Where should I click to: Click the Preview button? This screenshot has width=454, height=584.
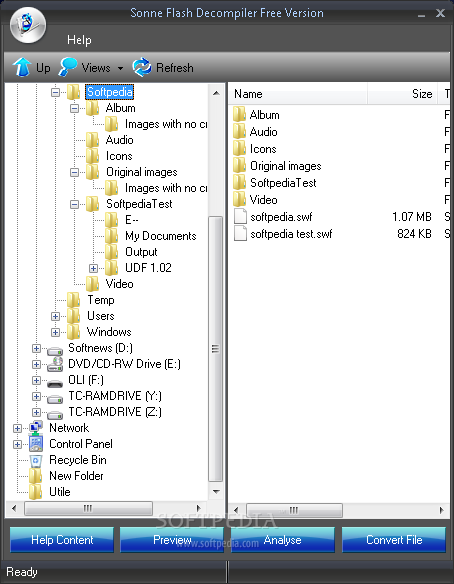tap(172, 540)
